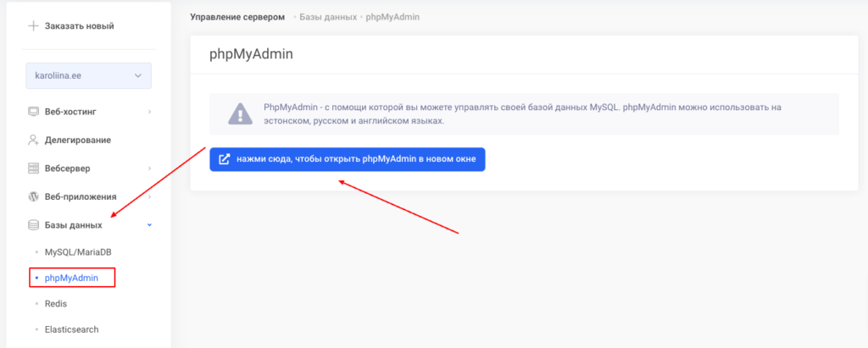This screenshot has height=348, width=868.
Task: Collapse the Базы данных section chevron
Action: [x=149, y=225]
